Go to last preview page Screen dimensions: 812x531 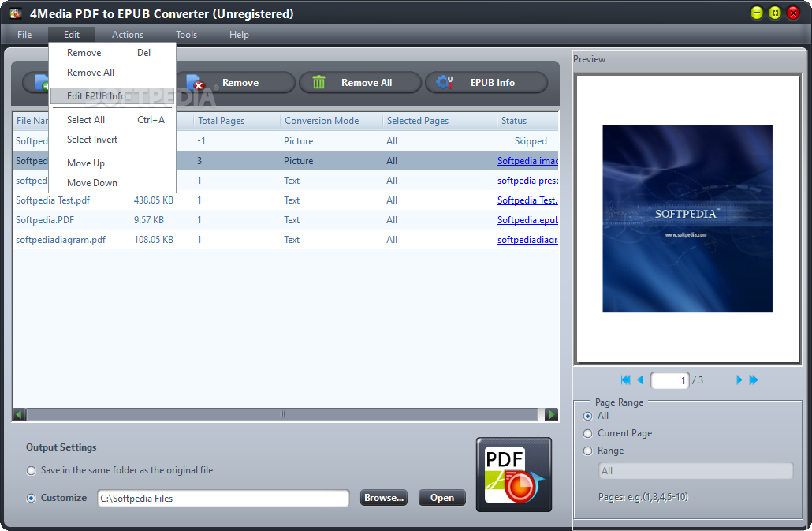click(x=754, y=380)
